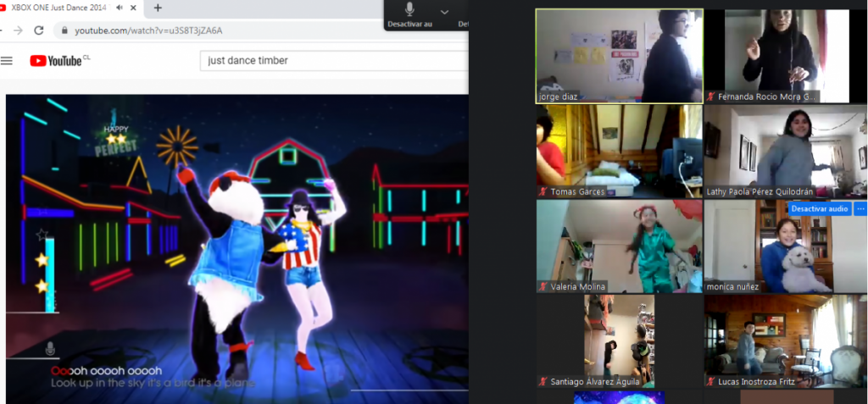
Task: Open the three-dots menu on monica nuñez's tile
Action: point(860,209)
